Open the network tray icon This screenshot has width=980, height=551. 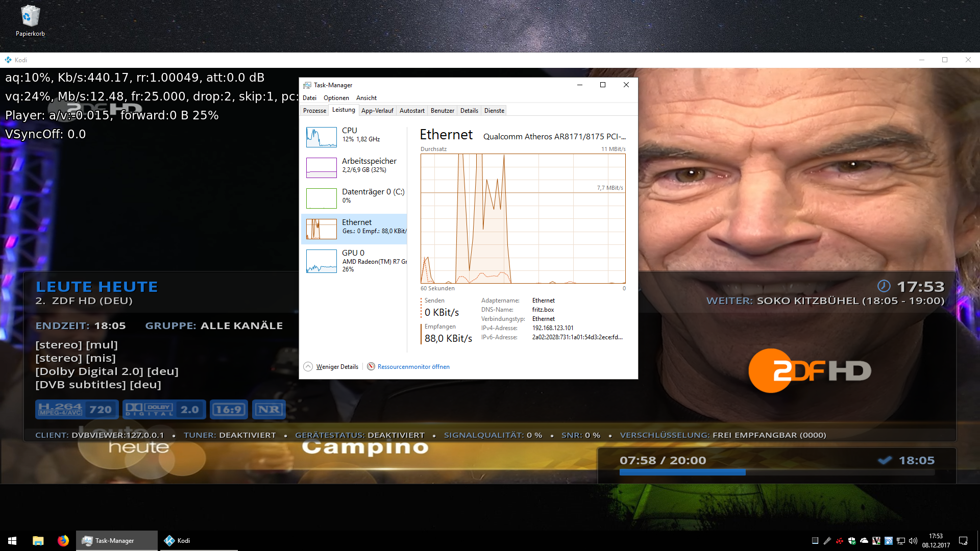pyautogui.click(x=901, y=541)
